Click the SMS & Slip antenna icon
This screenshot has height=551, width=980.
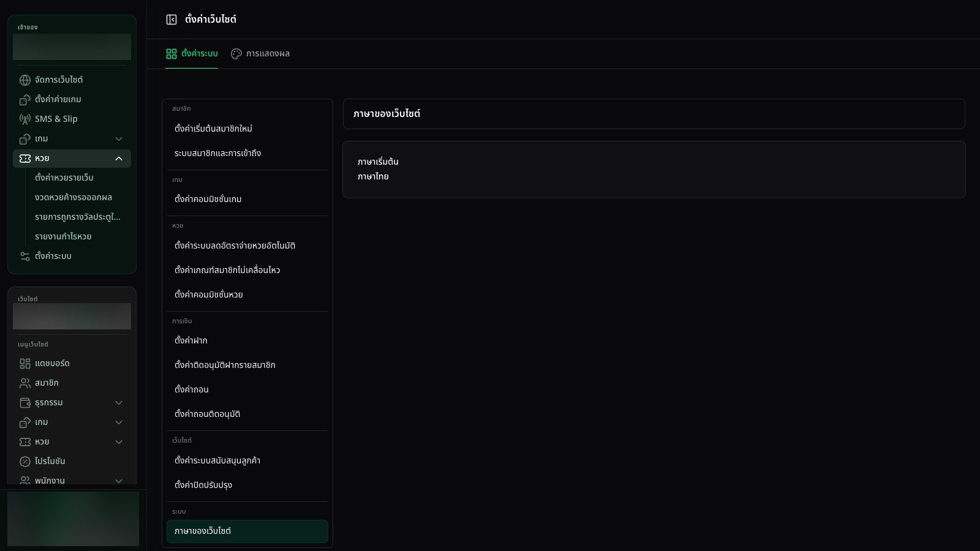25,119
